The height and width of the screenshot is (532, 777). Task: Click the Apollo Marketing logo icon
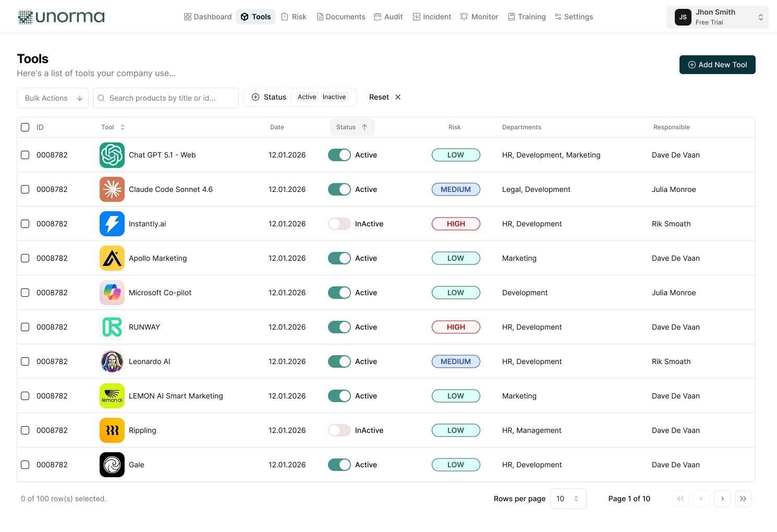112,258
